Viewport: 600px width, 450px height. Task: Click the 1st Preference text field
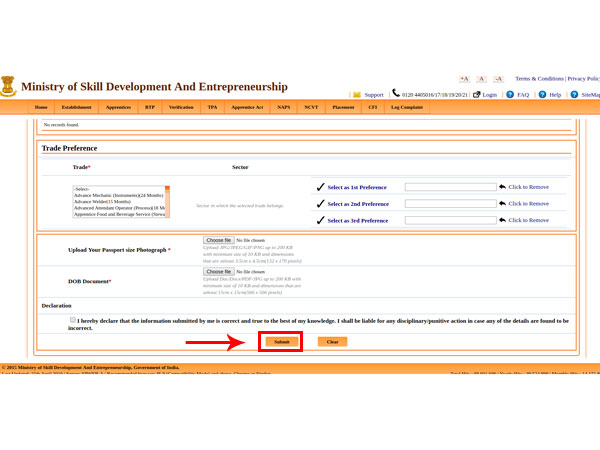450,187
